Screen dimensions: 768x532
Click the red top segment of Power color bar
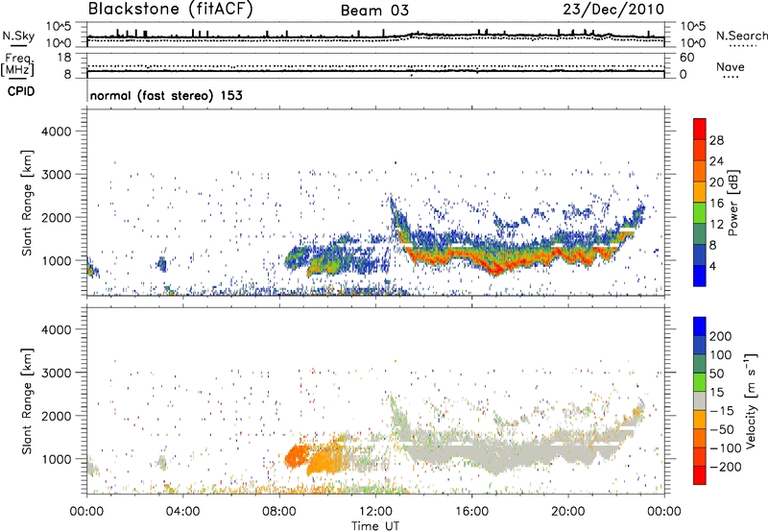click(x=700, y=130)
